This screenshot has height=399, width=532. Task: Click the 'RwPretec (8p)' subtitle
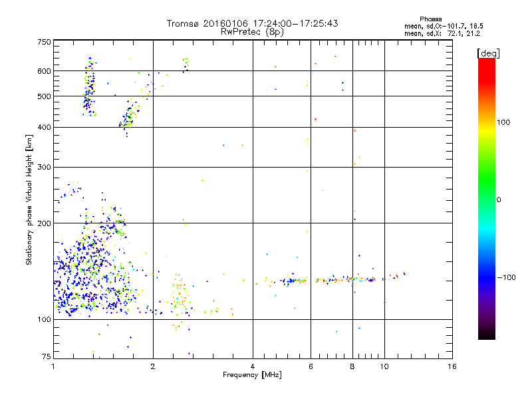252,32
